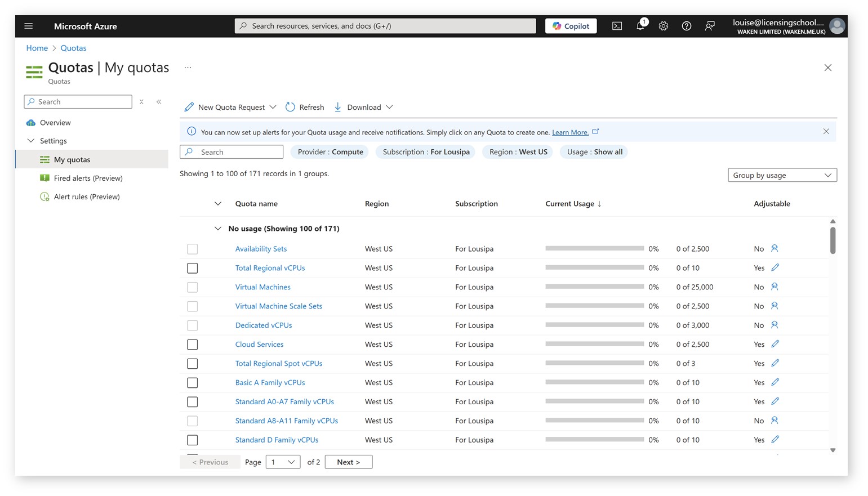The image size is (868, 496).
Task: Go to Home via the breadcrumb
Action: pos(37,48)
